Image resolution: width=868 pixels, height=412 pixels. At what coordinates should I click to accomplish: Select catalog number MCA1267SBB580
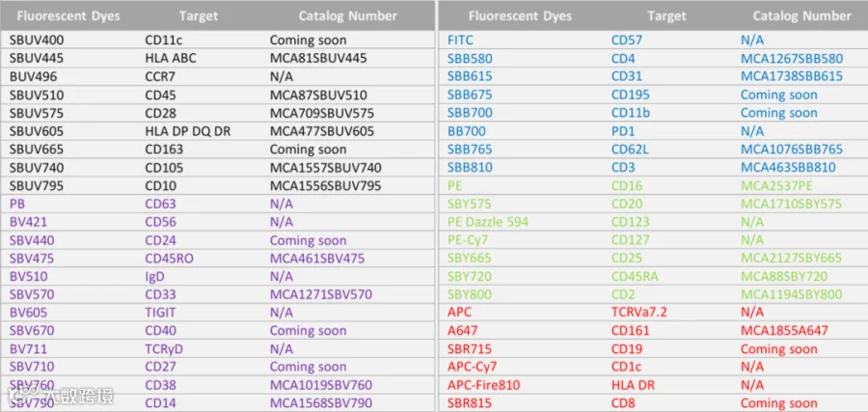pyautogui.click(x=792, y=58)
